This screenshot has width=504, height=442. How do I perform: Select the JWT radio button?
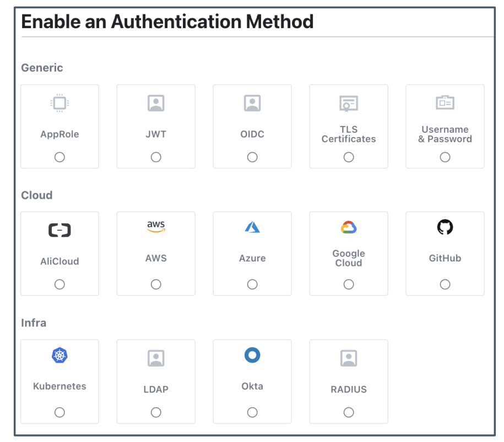(x=156, y=157)
